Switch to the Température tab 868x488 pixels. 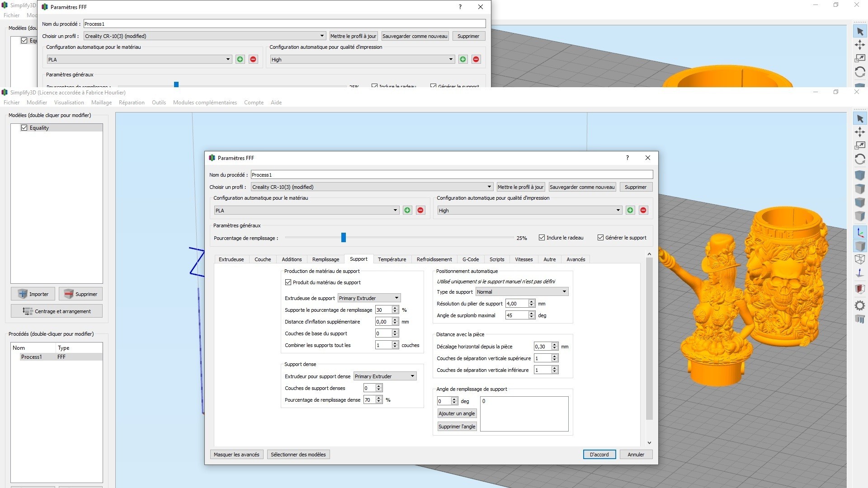[x=392, y=259]
